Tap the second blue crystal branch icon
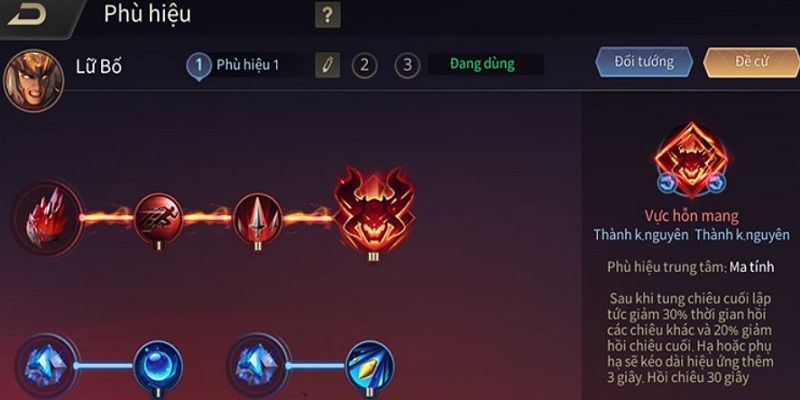The image size is (800, 400). (x=259, y=365)
